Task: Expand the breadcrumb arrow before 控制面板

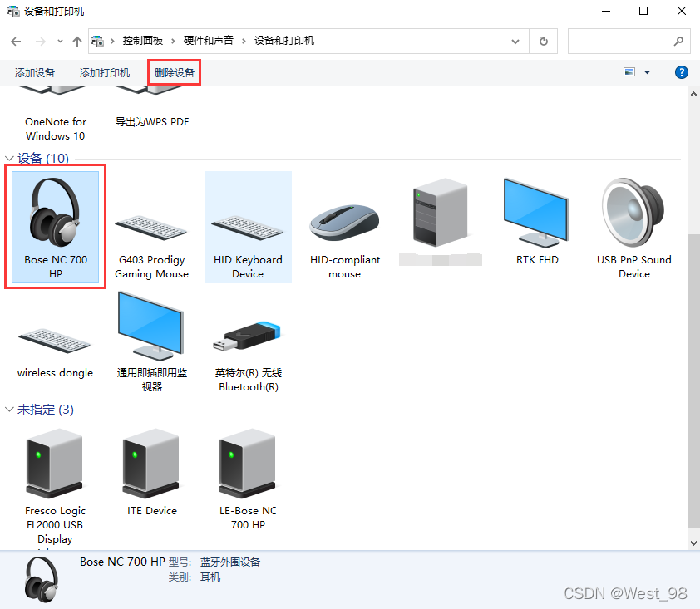Action: [x=112, y=41]
